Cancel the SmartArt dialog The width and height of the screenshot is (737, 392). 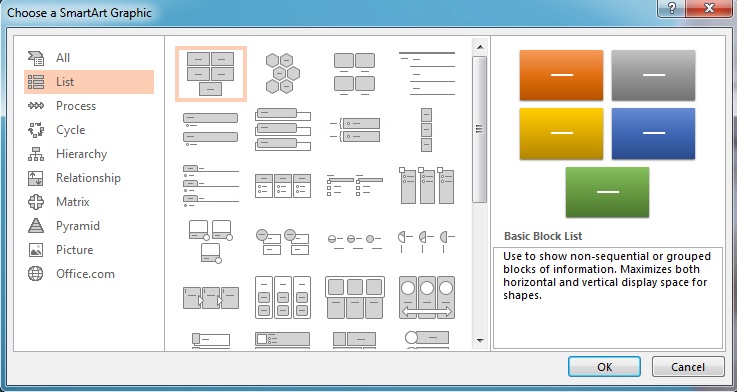[x=688, y=367]
